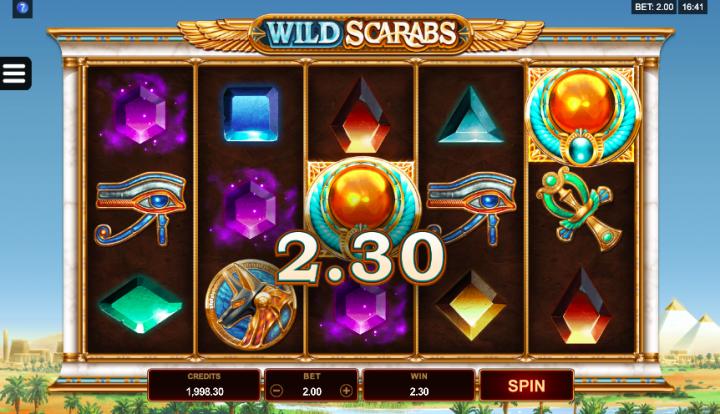Click the blue square gem symbol
720x414 pixels.
250,113
